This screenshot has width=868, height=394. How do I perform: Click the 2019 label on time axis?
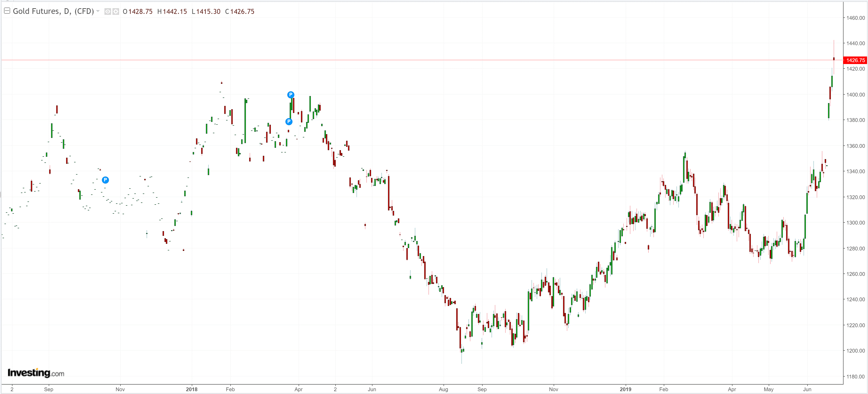[625, 389]
